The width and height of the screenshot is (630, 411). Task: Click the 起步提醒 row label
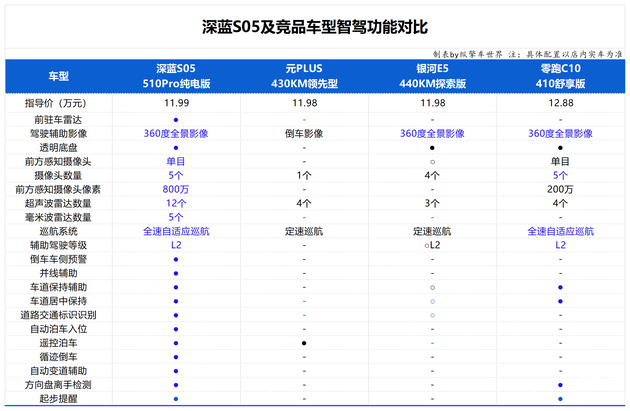tap(59, 399)
